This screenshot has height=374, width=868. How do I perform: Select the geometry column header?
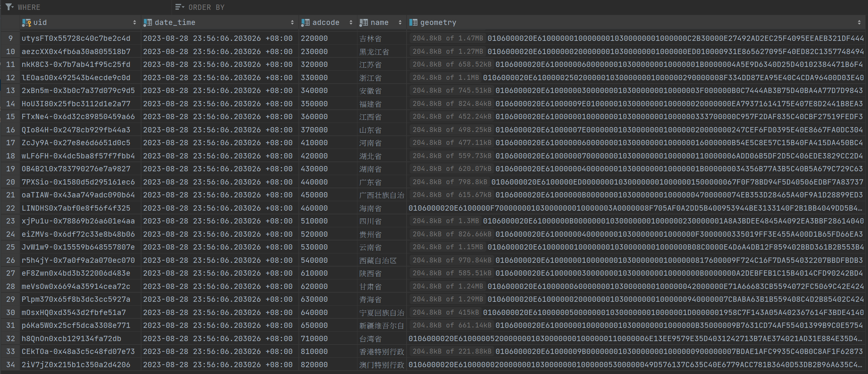point(637,23)
